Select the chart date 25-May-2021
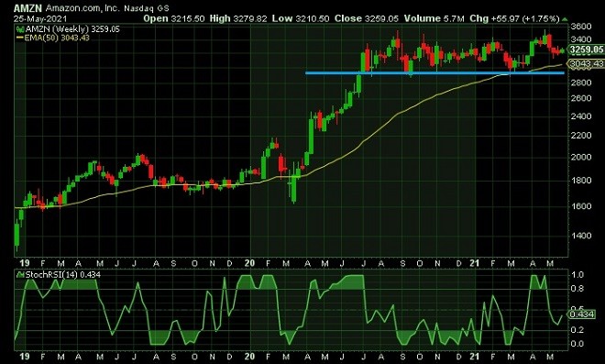The height and width of the screenshot is (364, 605). [40, 18]
